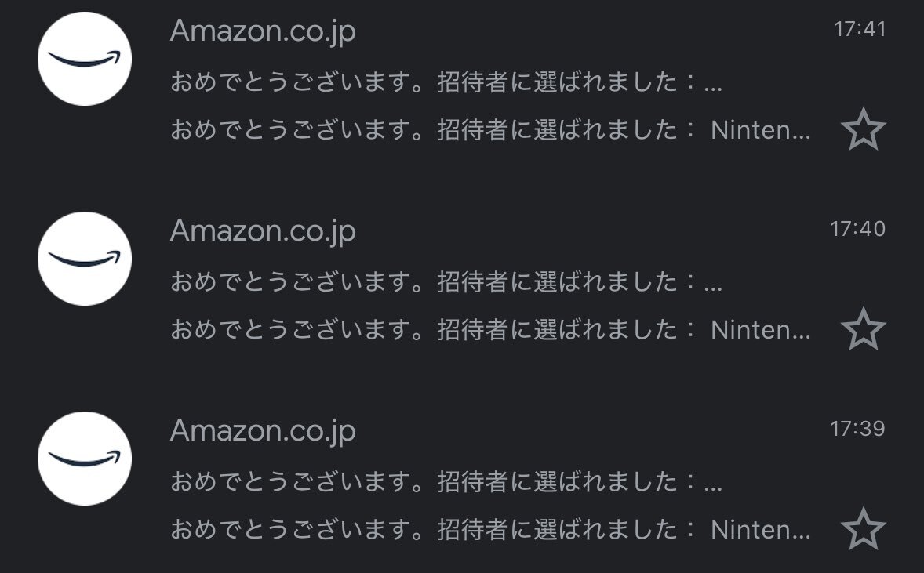Click the 17:40 timestamp
The image size is (924, 573).
click(858, 228)
